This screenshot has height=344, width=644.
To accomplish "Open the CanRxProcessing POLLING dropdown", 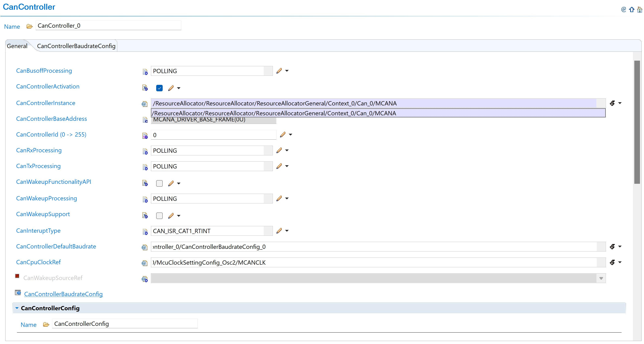I will pos(268,151).
